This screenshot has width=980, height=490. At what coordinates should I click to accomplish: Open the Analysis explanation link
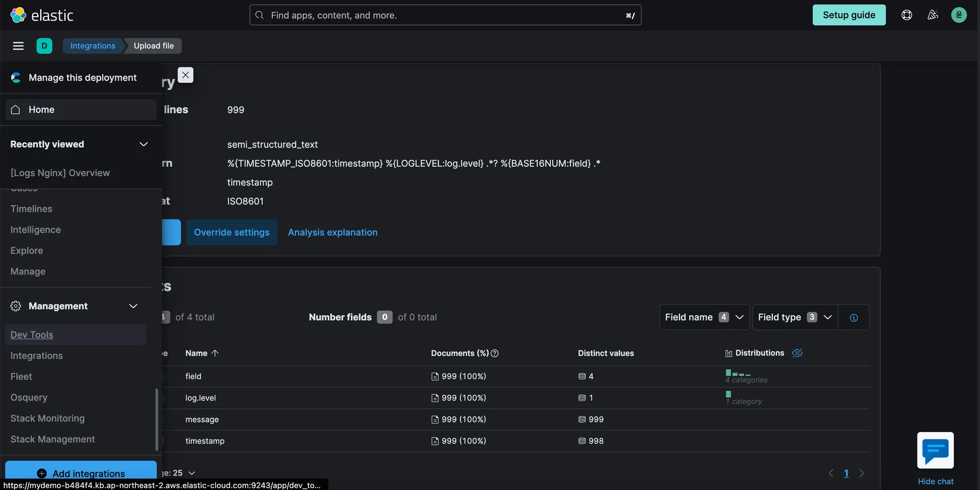coord(333,232)
